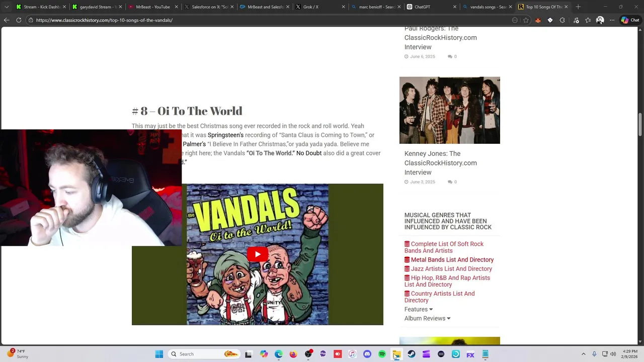Open a new browser tab with the plus icon

pos(578,7)
